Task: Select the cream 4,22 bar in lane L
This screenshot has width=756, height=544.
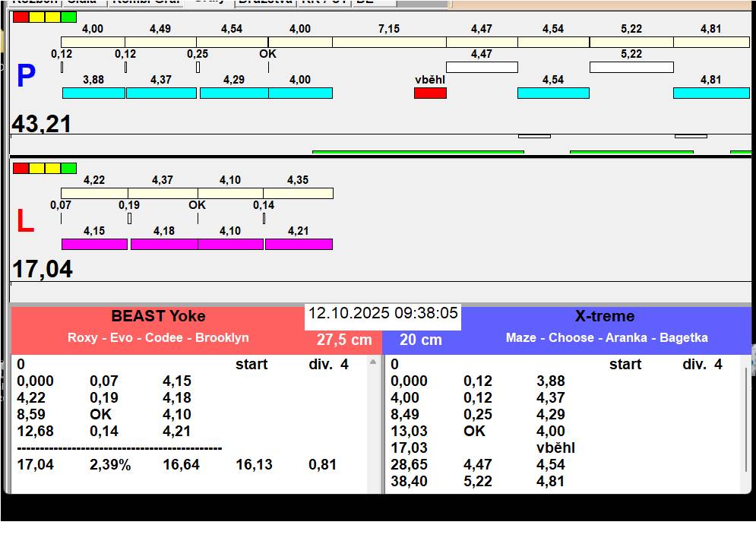Action: (94, 194)
